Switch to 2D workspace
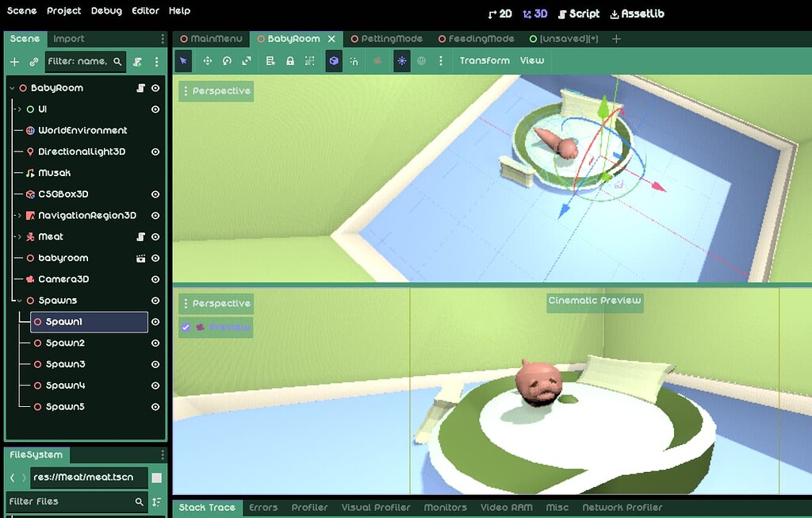812x518 pixels. pyautogui.click(x=500, y=14)
